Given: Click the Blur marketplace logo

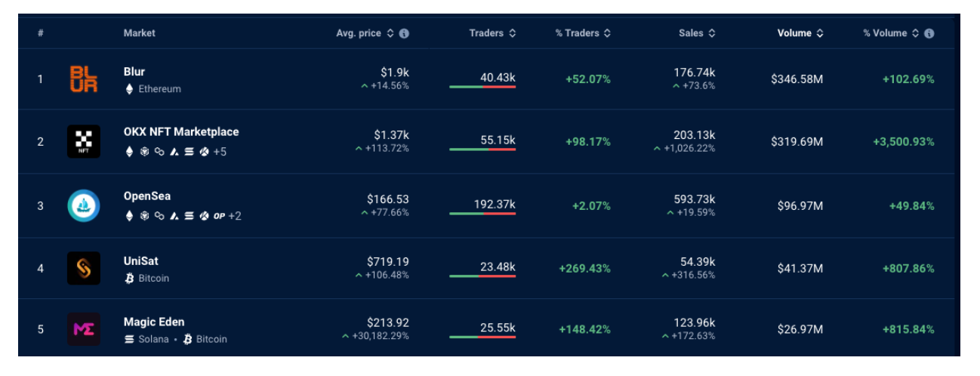Looking at the screenshot, I should click(84, 79).
